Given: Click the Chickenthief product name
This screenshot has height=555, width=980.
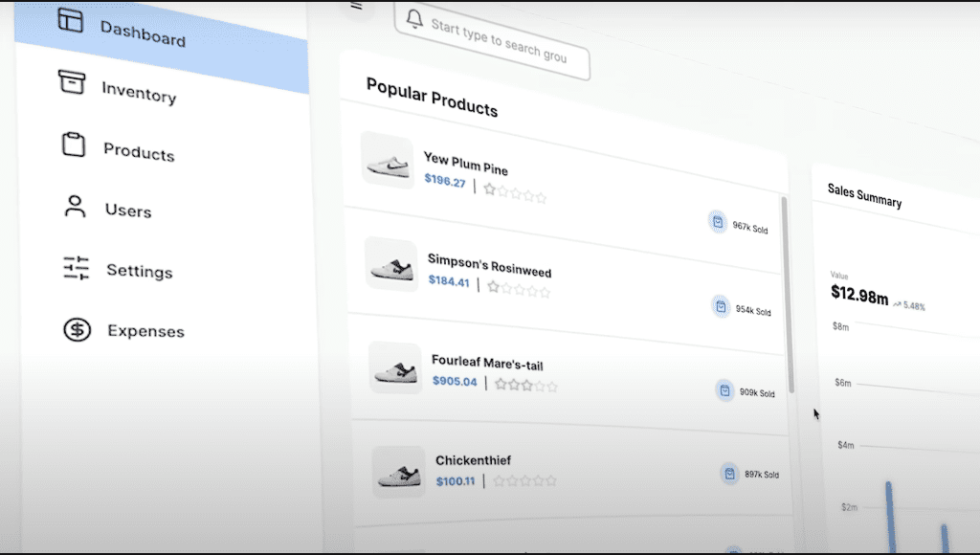Looking at the screenshot, I should (473, 460).
